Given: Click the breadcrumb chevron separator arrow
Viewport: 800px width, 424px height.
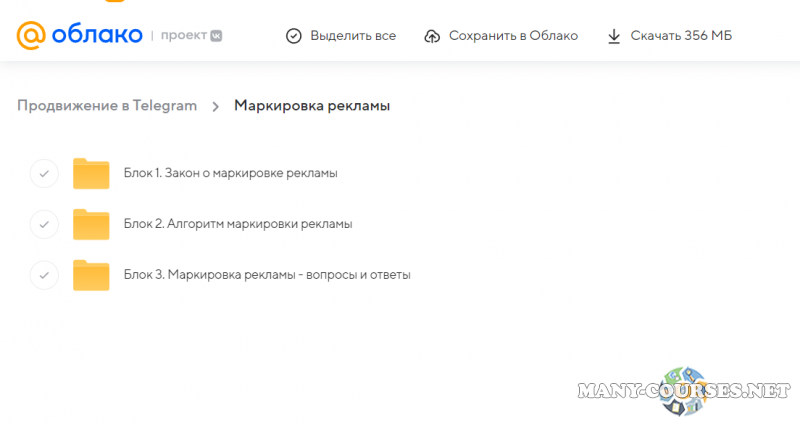Looking at the screenshot, I should (x=215, y=106).
